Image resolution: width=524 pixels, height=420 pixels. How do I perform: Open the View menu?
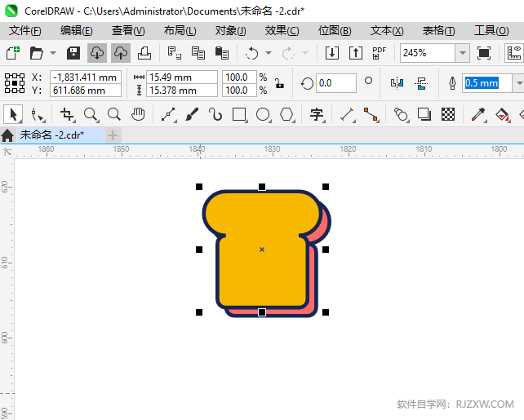point(128,31)
